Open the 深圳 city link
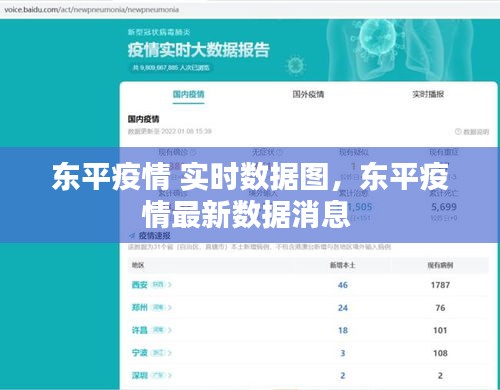 (140, 375)
